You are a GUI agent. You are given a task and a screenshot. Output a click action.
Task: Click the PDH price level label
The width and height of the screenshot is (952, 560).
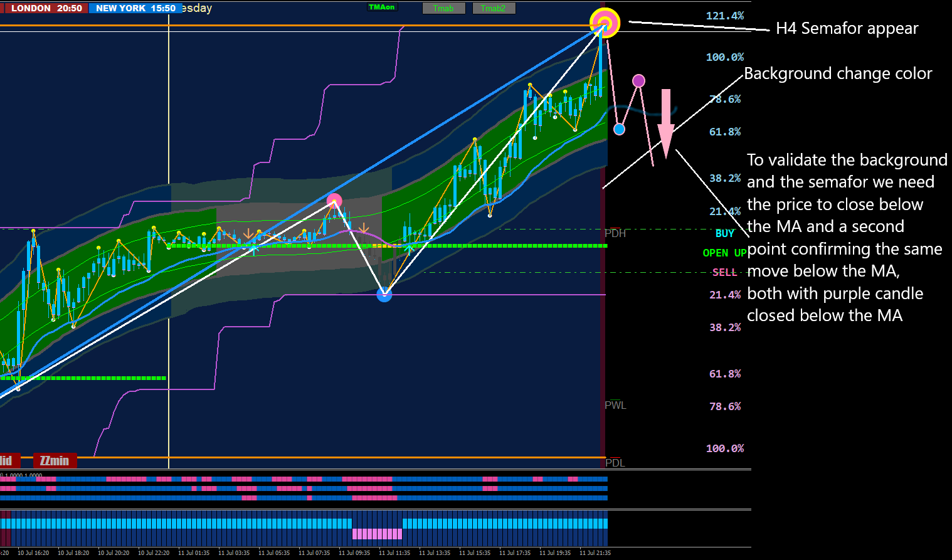click(x=615, y=233)
